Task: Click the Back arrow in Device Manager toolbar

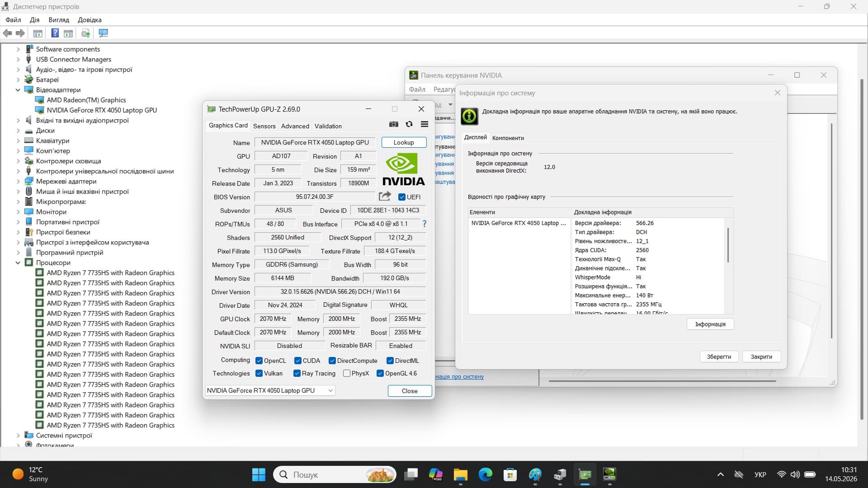Action: (8, 33)
